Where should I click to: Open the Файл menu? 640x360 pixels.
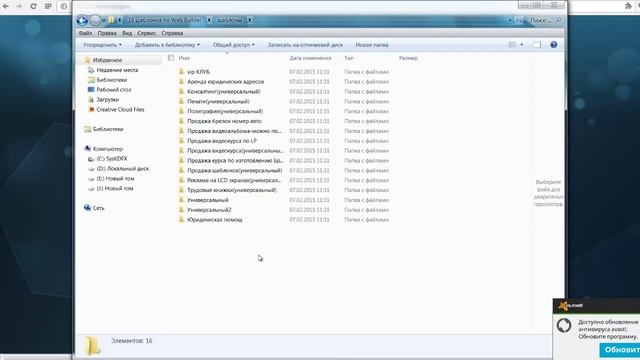(85, 33)
